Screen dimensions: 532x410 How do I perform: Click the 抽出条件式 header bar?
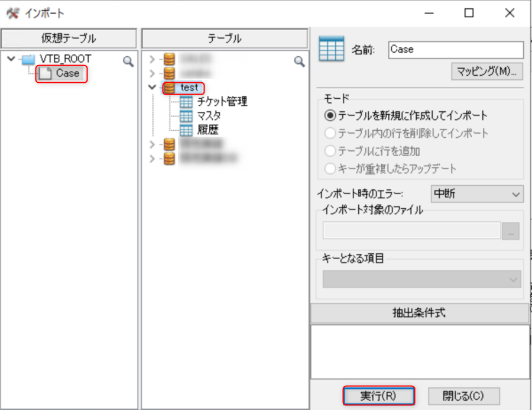point(419,313)
